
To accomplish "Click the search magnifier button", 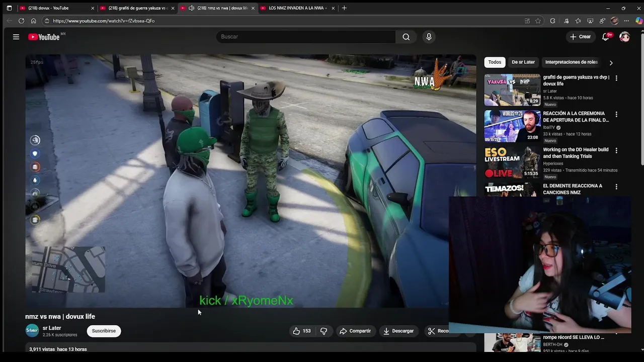I will (406, 37).
